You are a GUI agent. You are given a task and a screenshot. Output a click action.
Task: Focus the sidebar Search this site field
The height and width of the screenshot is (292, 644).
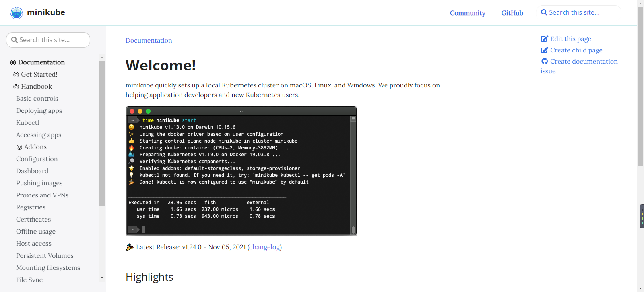(48, 40)
